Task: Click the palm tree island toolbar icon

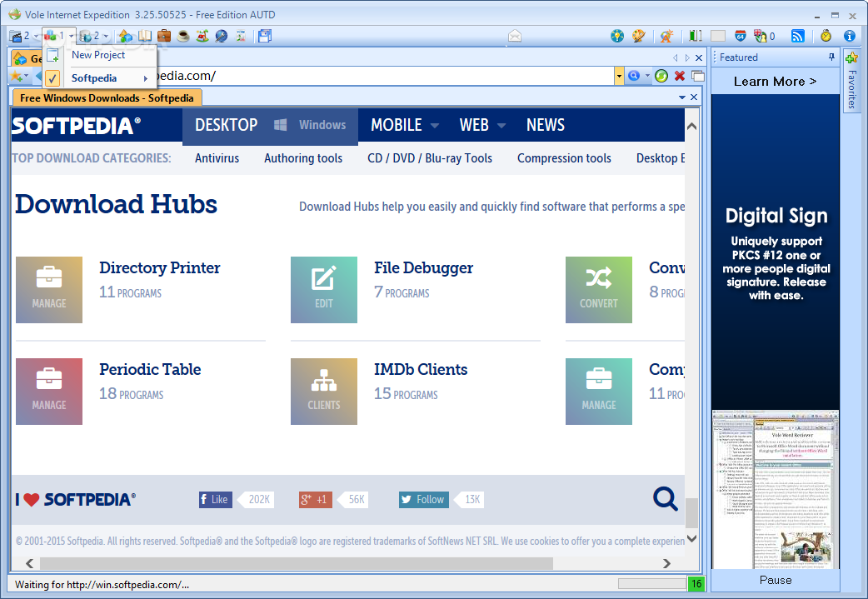Action: 202,36
